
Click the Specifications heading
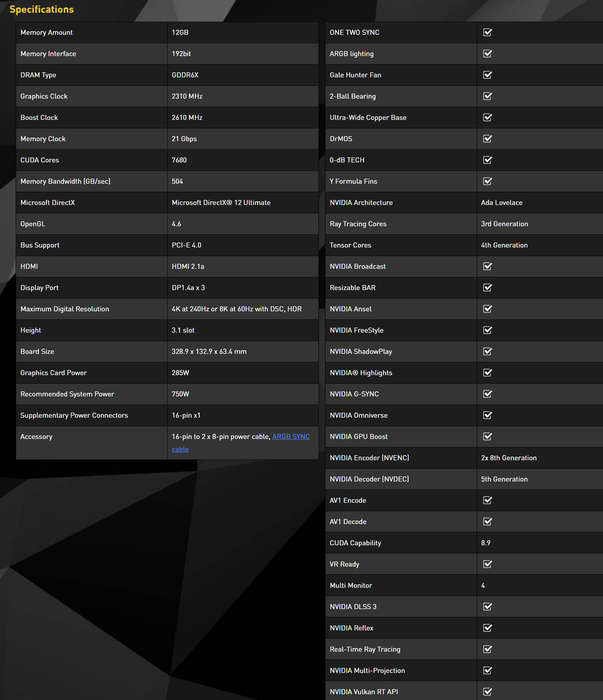[42, 9]
